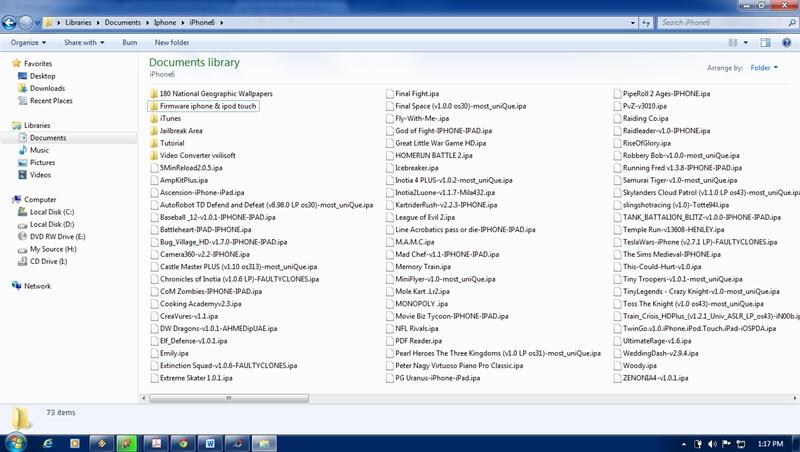Open CD Drive (I:)
The width and height of the screenshot is (800, 452).
pos(48,261)
